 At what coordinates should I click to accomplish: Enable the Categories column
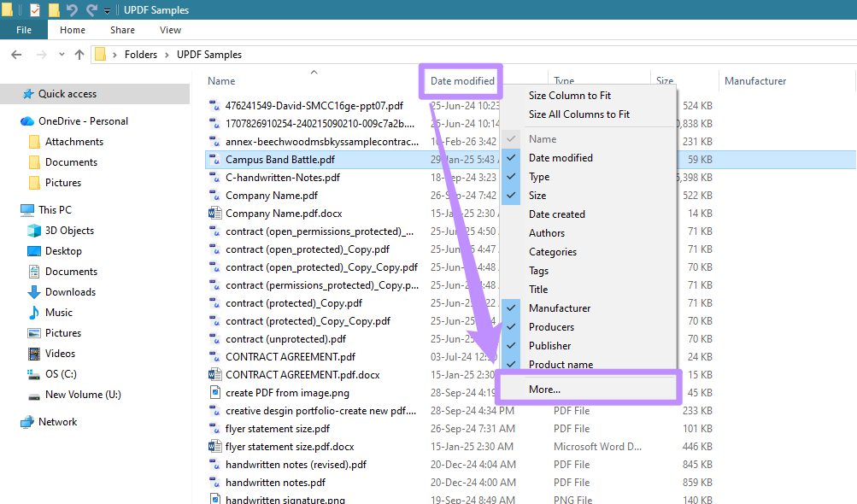point(553,252)
